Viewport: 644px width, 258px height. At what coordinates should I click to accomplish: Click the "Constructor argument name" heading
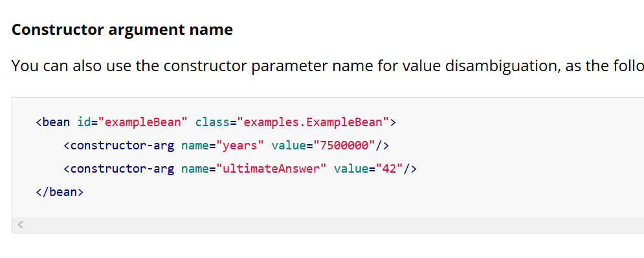point(122,30)
